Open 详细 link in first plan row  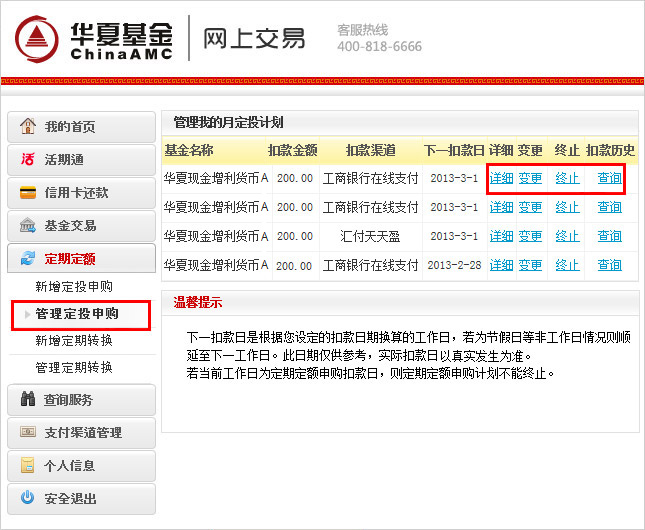501,178
